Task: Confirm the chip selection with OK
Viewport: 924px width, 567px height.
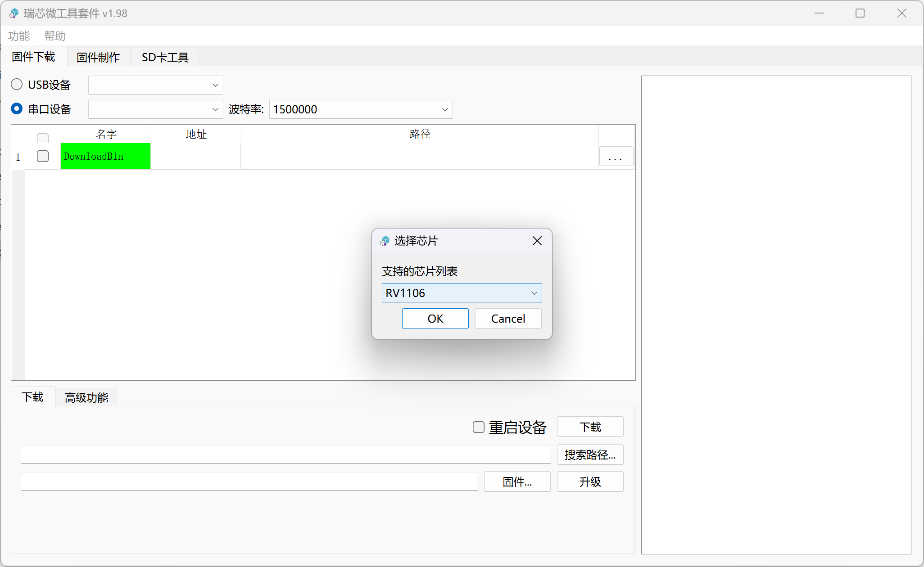Action: tap(435, 319)
